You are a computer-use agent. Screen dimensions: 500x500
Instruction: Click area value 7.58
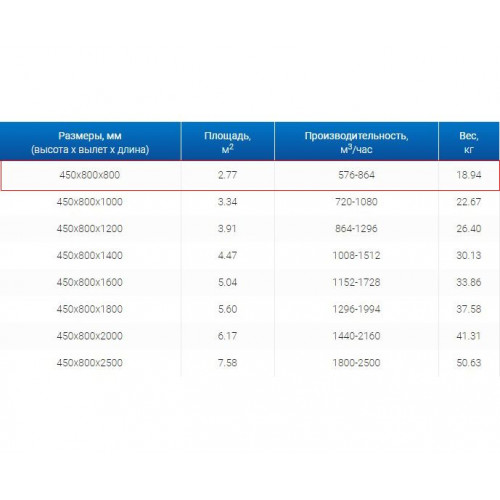(228, 363)
